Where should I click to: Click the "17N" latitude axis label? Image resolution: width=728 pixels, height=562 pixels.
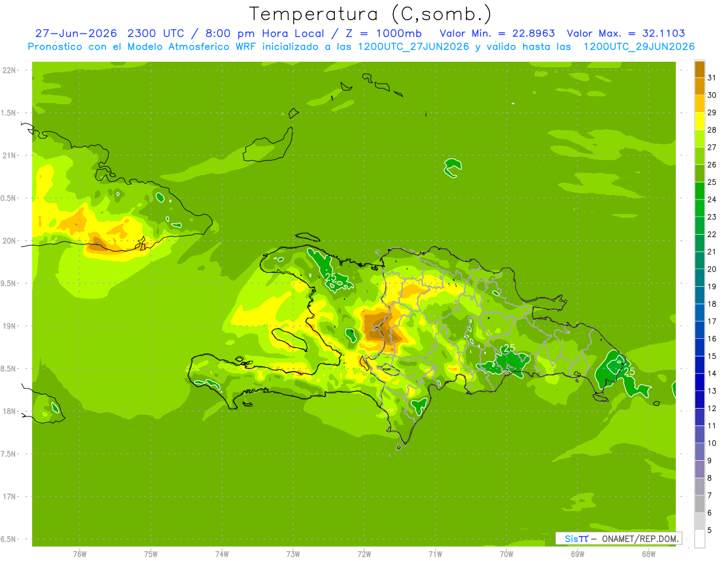pos(10,497)
